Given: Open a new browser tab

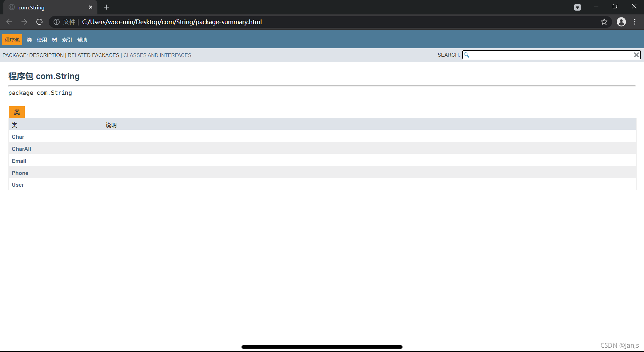Looking at the screenshot, I should tap(106, 7).
